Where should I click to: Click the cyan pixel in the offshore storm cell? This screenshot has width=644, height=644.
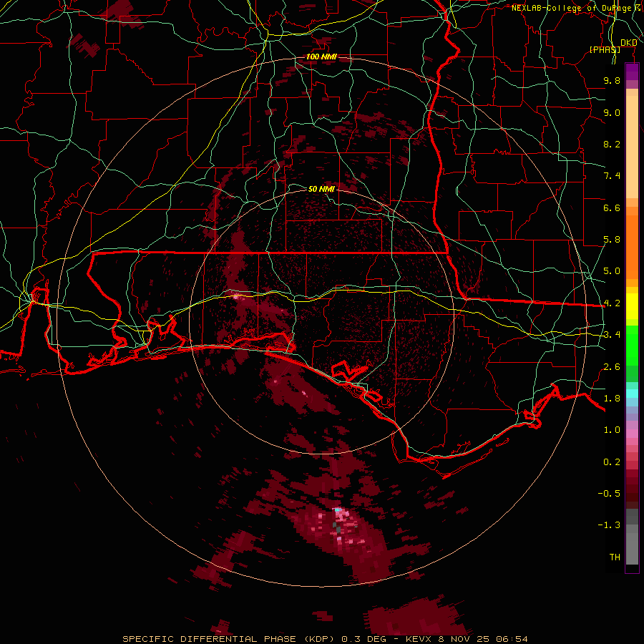pos(338,509)
